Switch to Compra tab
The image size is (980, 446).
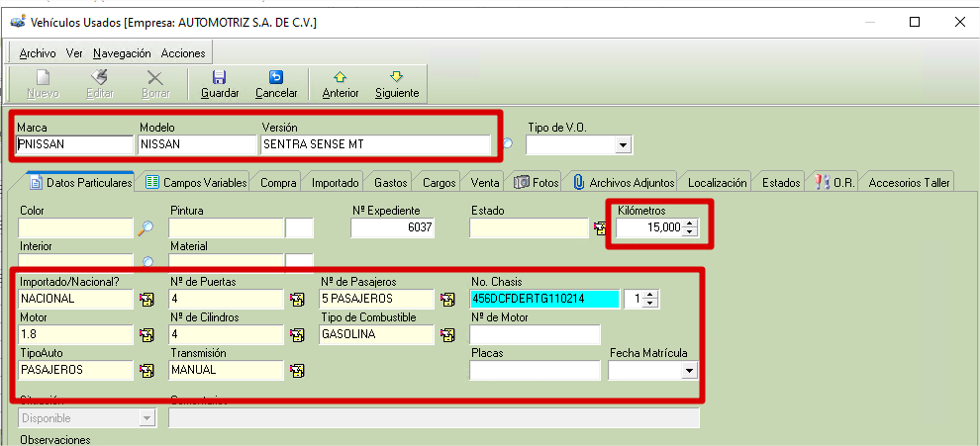click(278, 182)
